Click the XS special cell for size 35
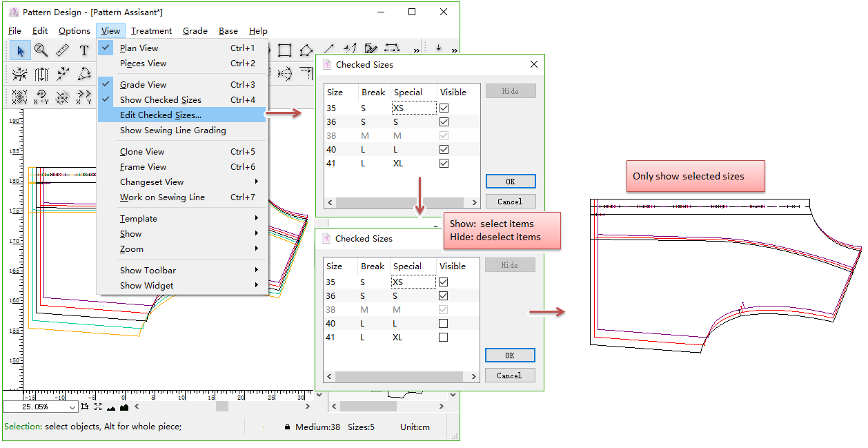Viewport: 868px width, 448px height. [414, 108]
